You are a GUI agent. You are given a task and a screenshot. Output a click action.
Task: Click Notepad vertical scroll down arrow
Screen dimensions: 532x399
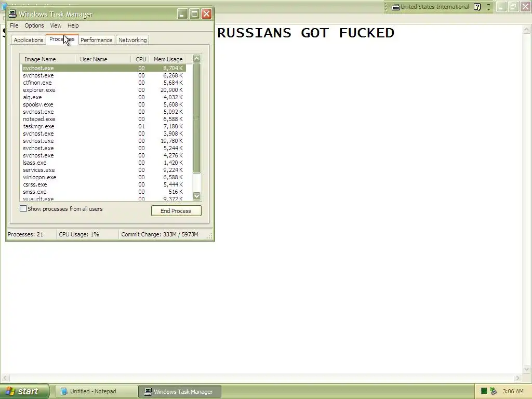coord(527,369)
